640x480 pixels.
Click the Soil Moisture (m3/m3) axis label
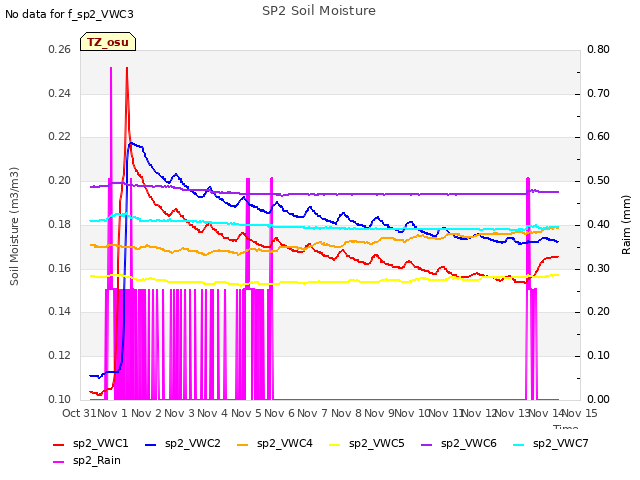14,226
